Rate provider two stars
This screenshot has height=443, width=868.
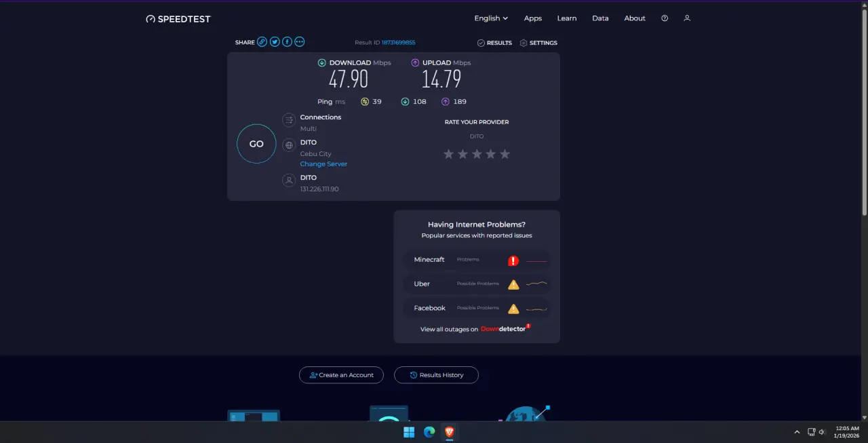[x=462, y=154]
